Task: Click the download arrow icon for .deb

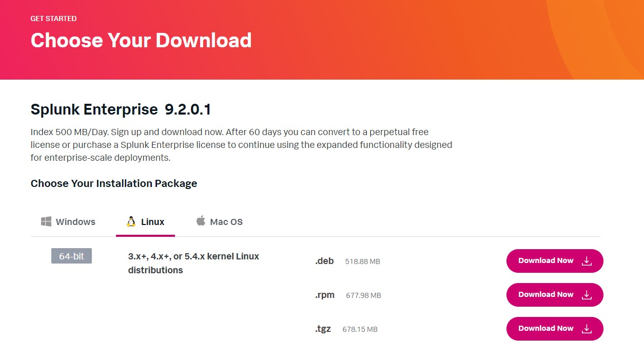Action: [x=587, y=261]
